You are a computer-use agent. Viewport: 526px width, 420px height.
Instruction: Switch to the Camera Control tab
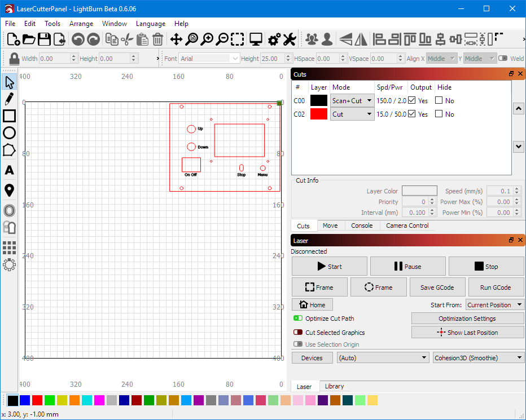coord(407,226)
